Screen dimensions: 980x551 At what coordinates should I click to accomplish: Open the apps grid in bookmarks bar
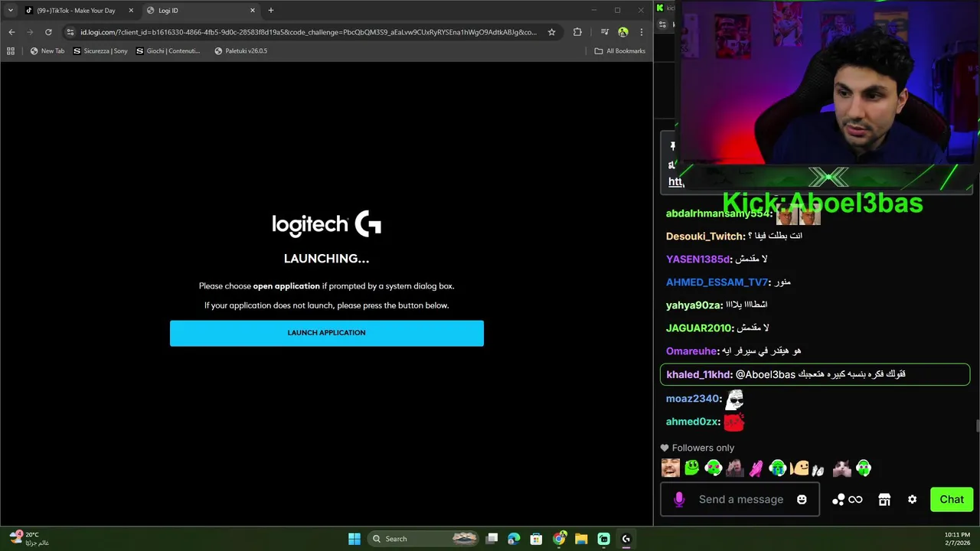[x=11, y=51]
